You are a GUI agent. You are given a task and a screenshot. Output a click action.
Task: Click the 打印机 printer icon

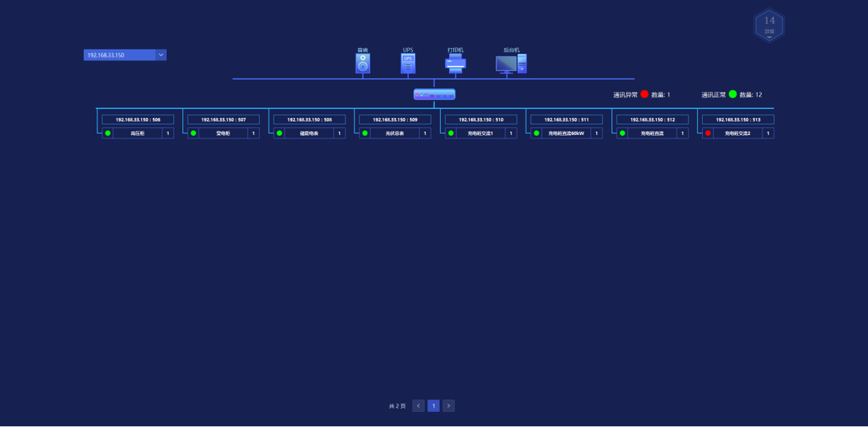(x=455, y=63)
